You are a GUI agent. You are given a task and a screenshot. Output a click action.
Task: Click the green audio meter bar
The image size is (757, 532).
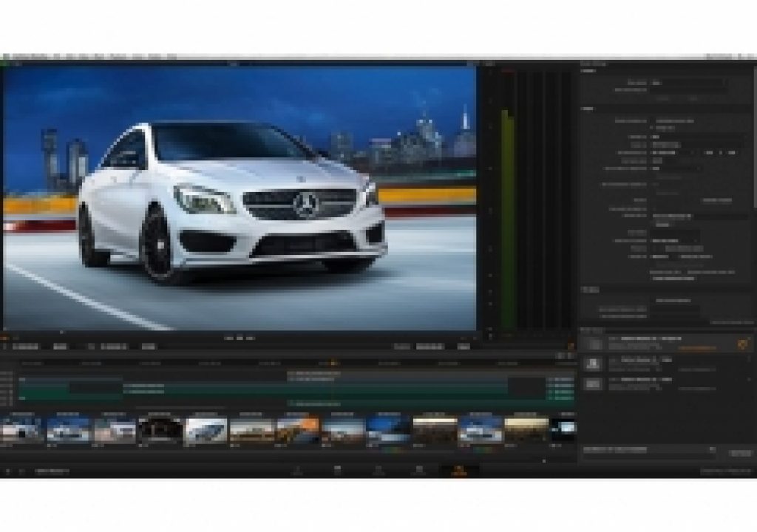click(507, 219)
